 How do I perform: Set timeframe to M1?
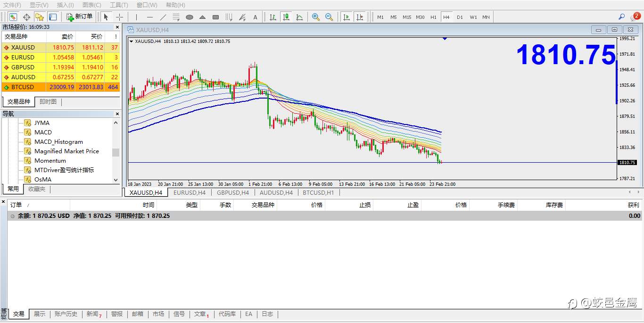point(380,17)
